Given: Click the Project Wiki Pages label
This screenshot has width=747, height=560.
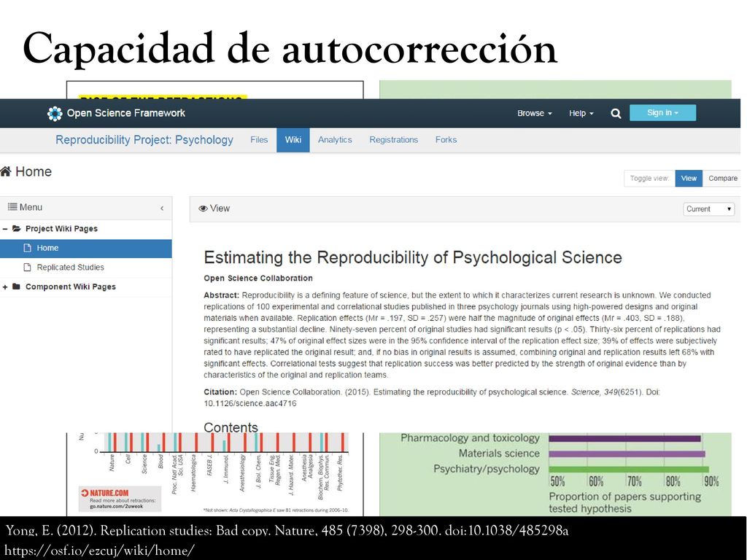Looking at the screenshot, I should [61, 228].
